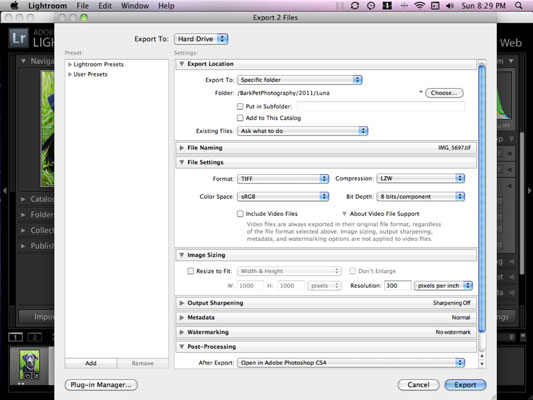Open the Apple menu

tap(14, 5)
